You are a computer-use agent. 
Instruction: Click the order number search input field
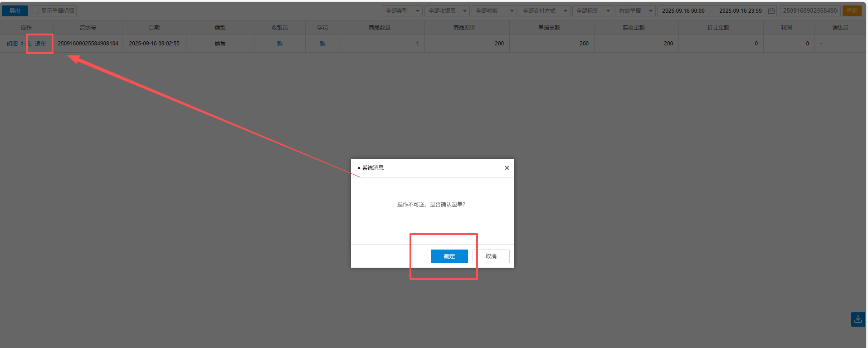point(810,11)
